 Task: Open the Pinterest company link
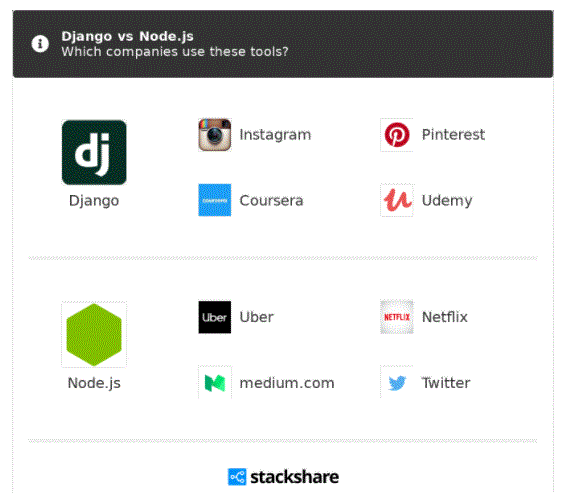click(453, 135)
